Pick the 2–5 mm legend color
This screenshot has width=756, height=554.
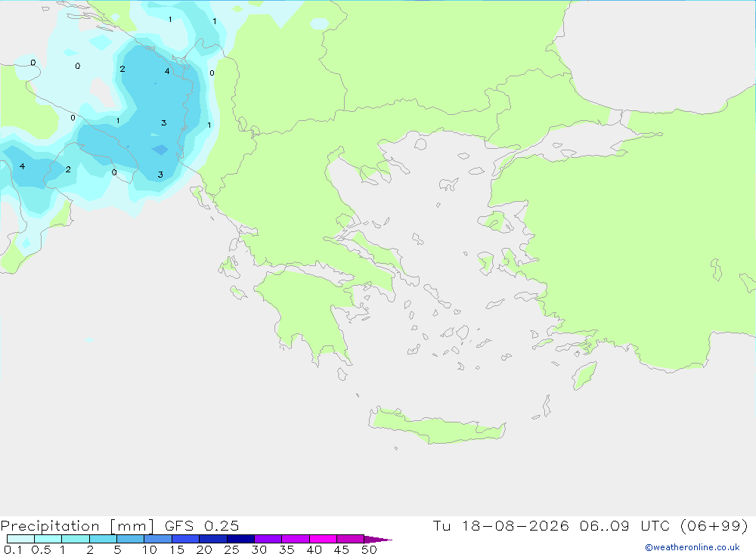[103, 539]
